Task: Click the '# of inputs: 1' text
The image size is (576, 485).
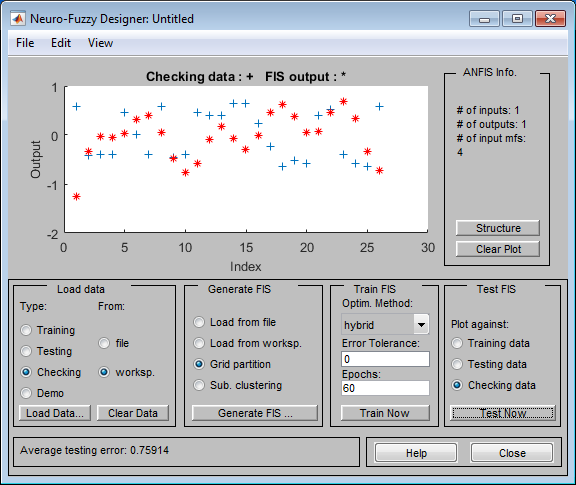Action: pyautogui.click(x=487, y=110)
